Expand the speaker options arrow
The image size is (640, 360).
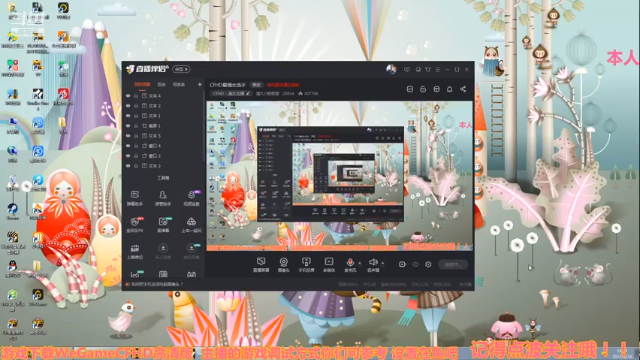382,263
